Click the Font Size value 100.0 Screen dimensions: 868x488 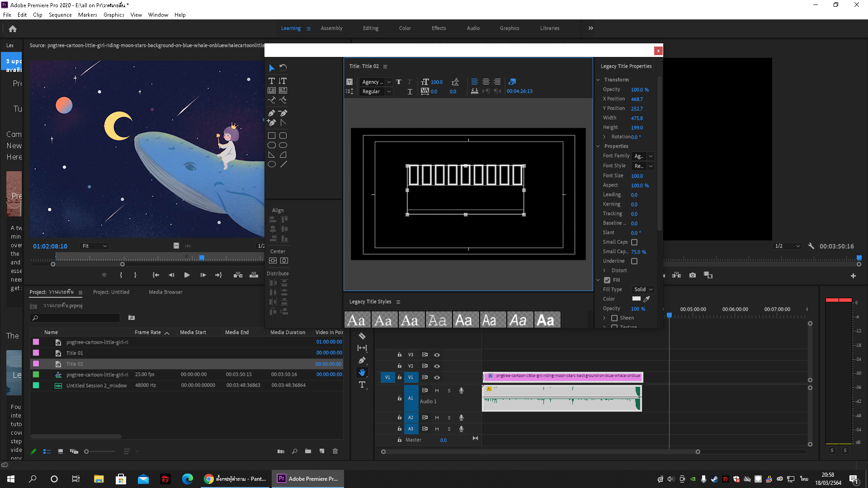(637, 176)
